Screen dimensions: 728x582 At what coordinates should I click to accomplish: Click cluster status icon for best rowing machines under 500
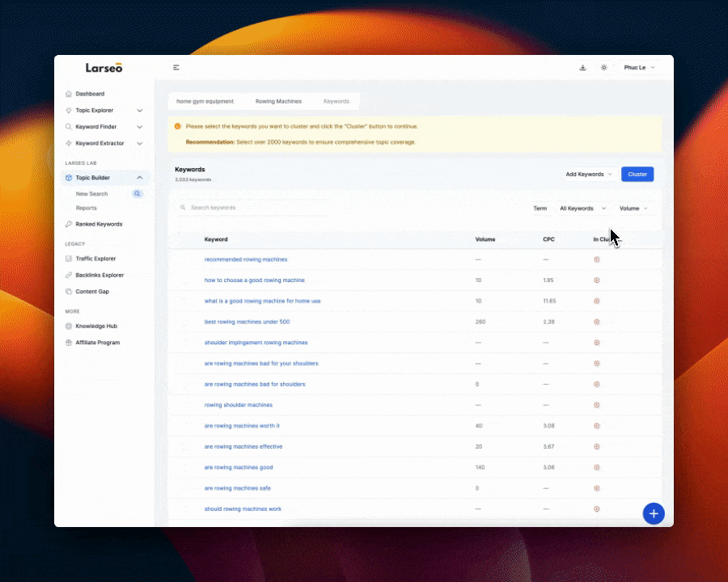point(597,322)
